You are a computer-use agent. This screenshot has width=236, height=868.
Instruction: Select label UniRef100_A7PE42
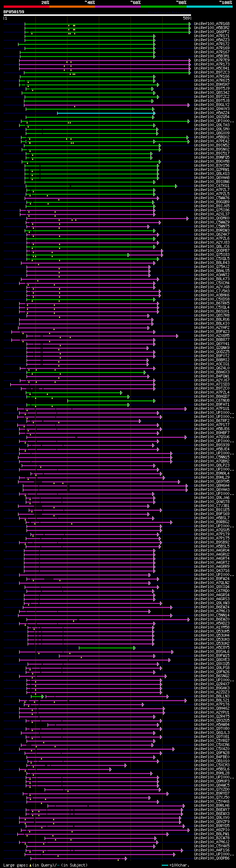point(212,141)
